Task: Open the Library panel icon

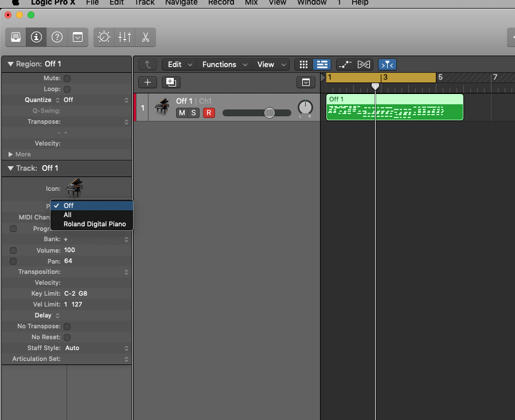Action: point(15,37)
